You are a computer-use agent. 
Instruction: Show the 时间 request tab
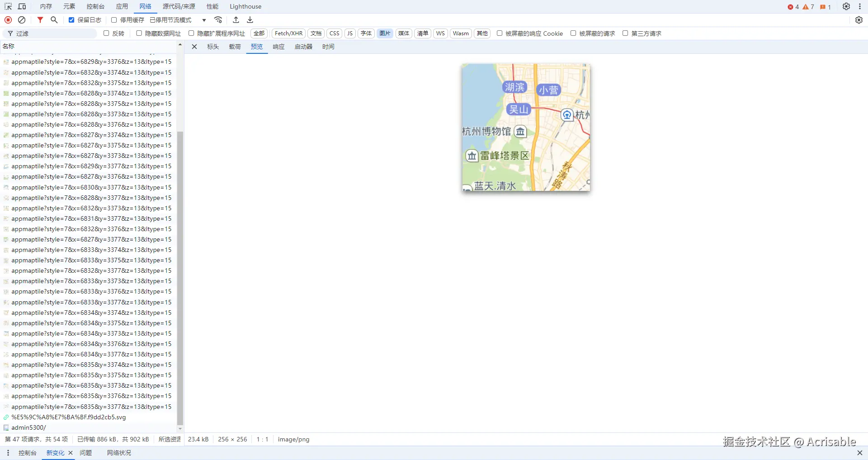tap(328, 47)
